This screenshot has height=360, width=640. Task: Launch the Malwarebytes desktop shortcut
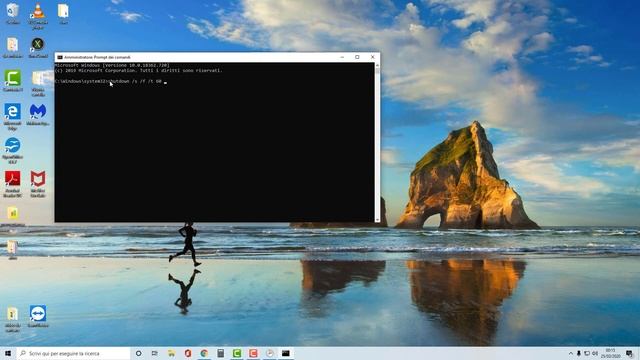pyautogui.click(x=38, y=114)
